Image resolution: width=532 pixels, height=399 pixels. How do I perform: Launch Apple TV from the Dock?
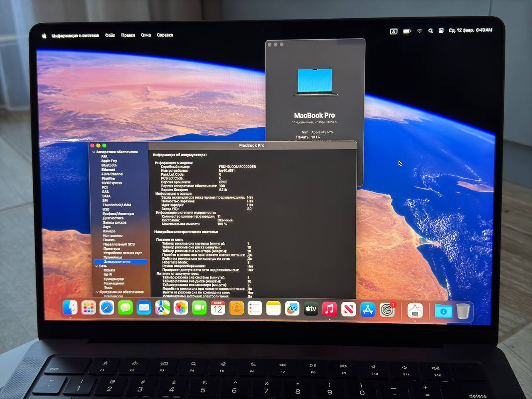311,309
